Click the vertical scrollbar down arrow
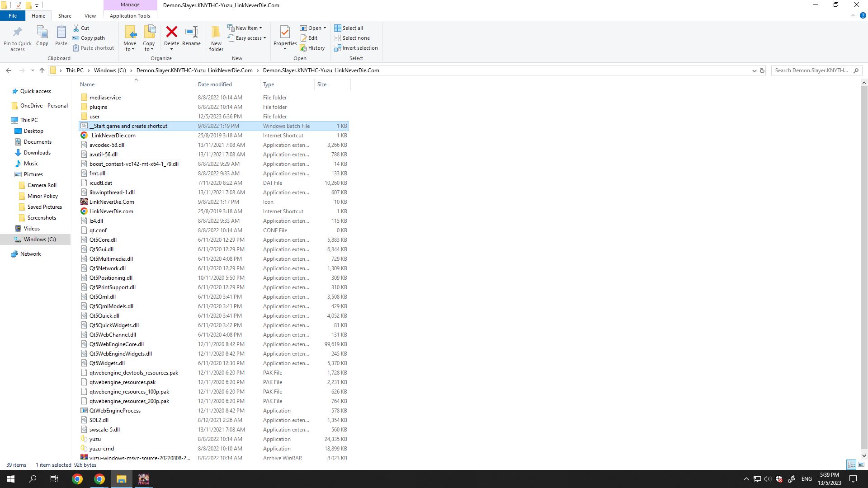The width and height of the screenshot is (868, 488). [x=864, y=456]
